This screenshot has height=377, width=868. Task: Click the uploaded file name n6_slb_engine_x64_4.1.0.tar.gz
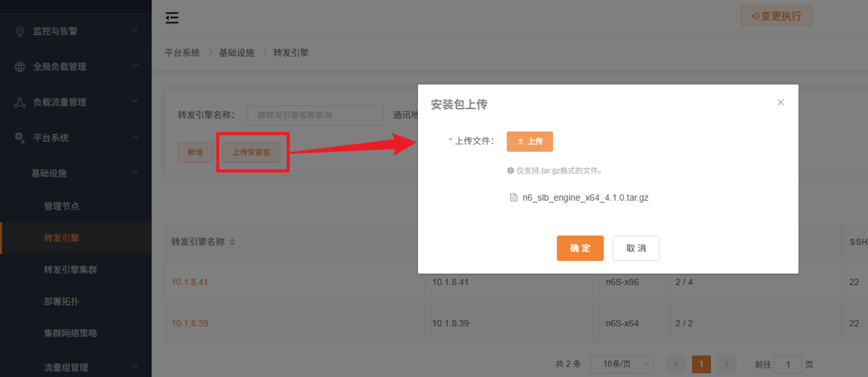tap(585, 198)
